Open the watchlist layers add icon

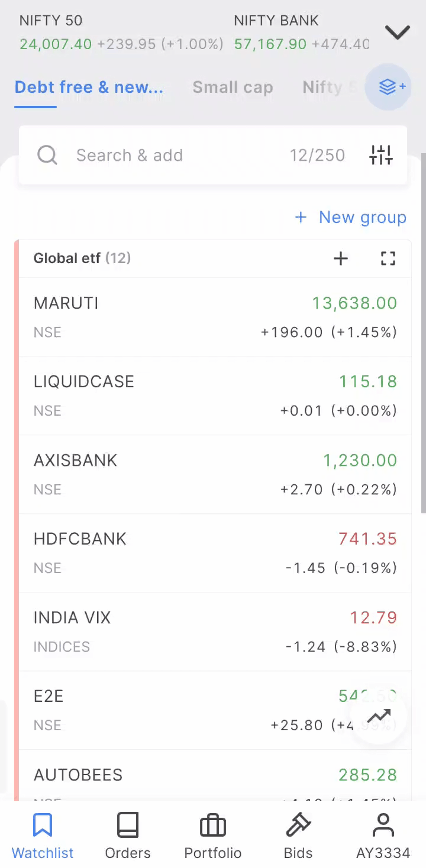[388, 87]
